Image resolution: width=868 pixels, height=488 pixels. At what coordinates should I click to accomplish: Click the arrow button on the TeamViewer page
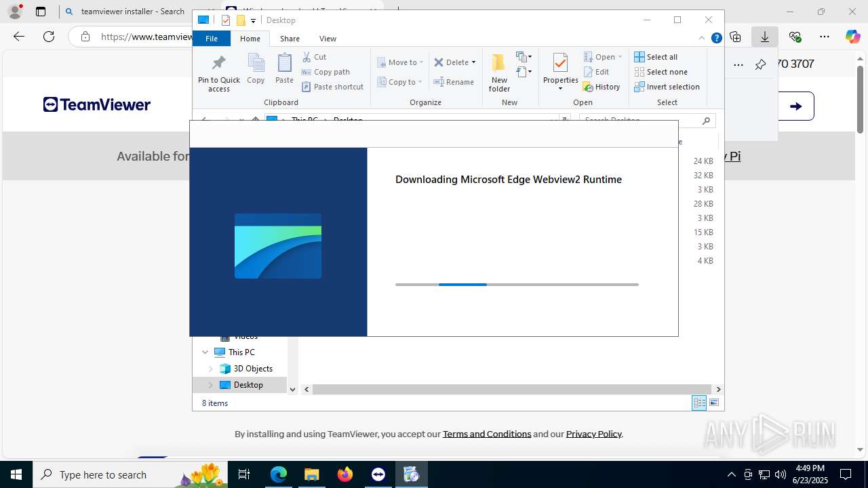point(796,106)
